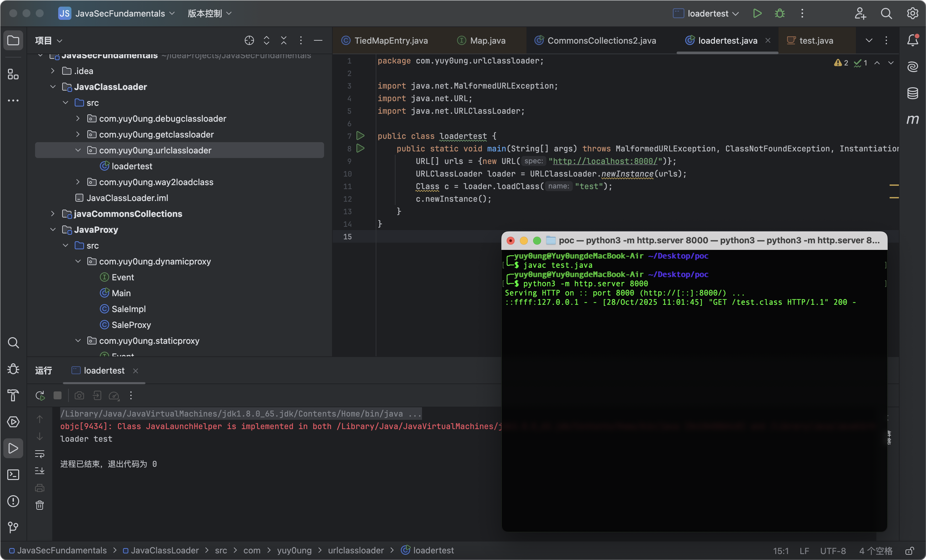
Task: Open the Terminal tool window icon
Action: (13, 475)
